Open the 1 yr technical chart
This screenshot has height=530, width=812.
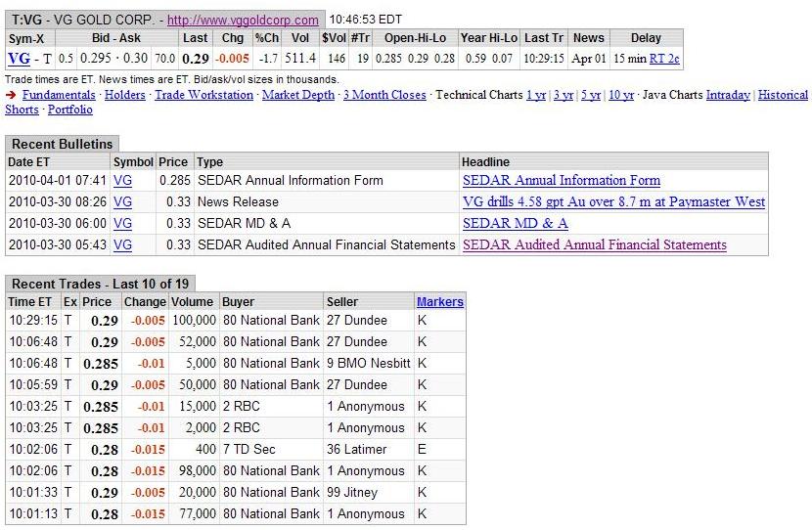(536, 95)
